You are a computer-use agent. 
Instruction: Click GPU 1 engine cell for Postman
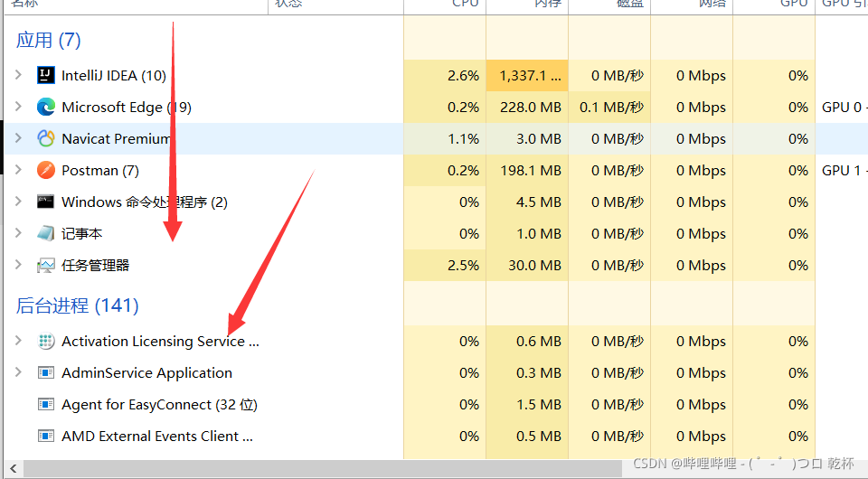[844, 170]
